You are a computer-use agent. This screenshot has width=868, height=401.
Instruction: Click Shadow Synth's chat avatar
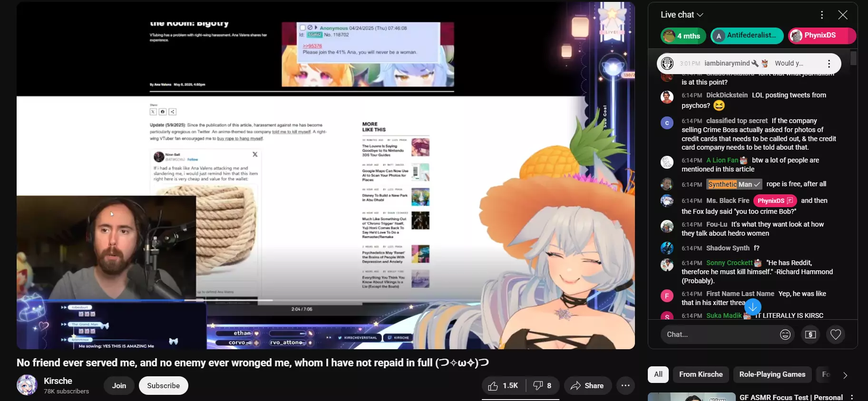coord(667,248)
